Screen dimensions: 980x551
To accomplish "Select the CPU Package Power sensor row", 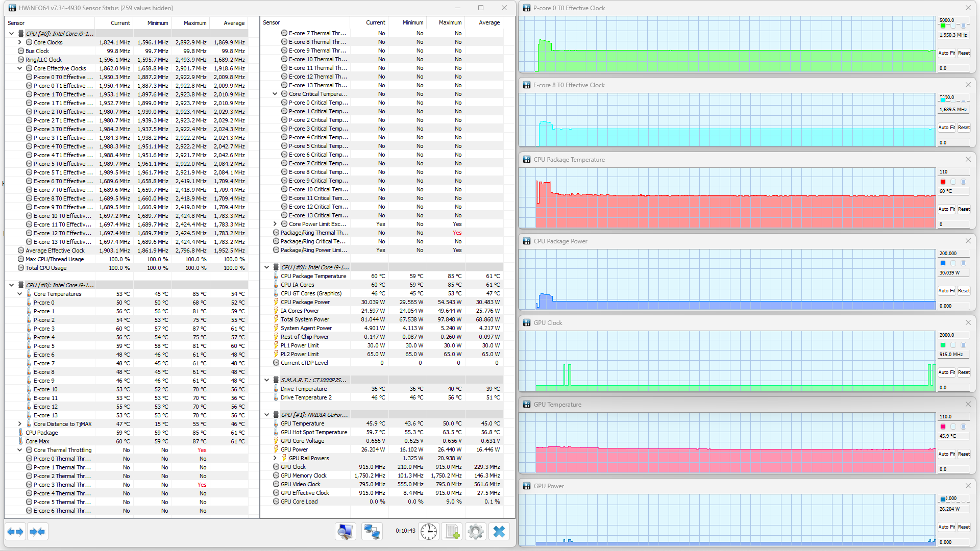I will (305, 302).
